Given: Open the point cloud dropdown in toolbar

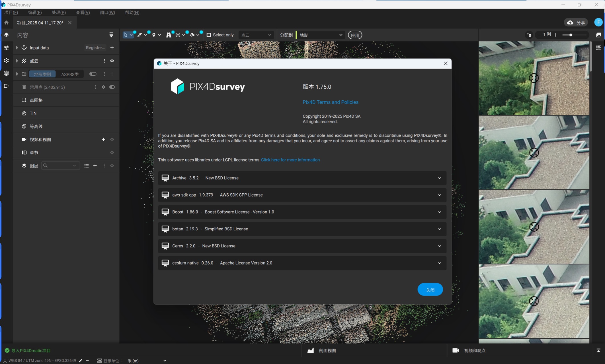Looking at the screenshot, I should pyautogui.click(x=256, y=35).
